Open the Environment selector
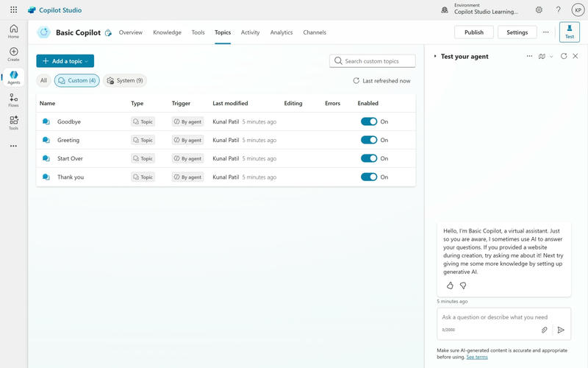This screenshot has height=368, width=588. pyautogui.click(x=486, y=9)
